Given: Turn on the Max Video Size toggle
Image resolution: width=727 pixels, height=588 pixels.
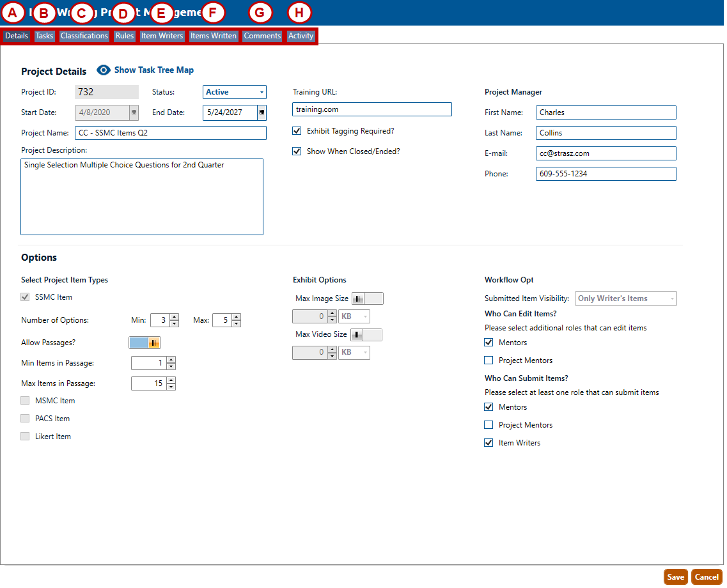Looking at the screenshot, I should [366, 335].
